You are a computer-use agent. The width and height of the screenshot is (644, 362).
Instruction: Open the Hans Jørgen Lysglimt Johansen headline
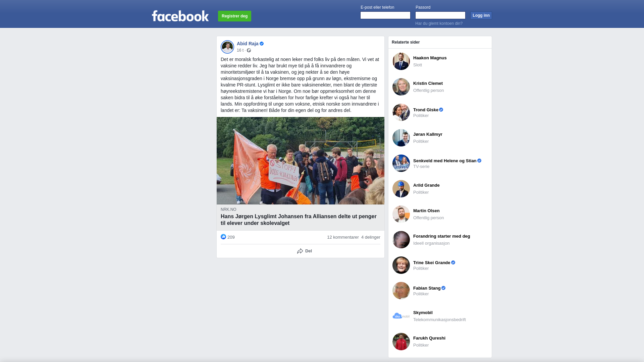coord(299,220)
